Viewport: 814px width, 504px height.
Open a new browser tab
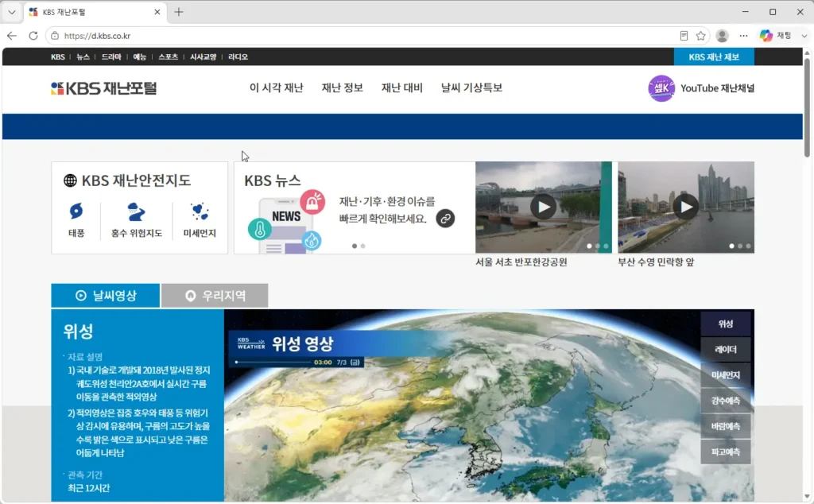179,12
